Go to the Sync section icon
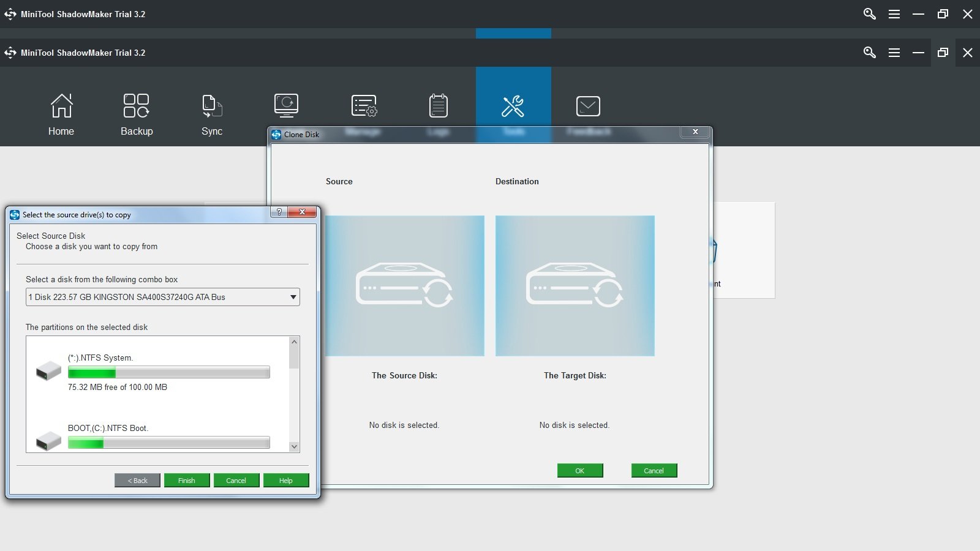The image size is (980, 551). (212, 105)
